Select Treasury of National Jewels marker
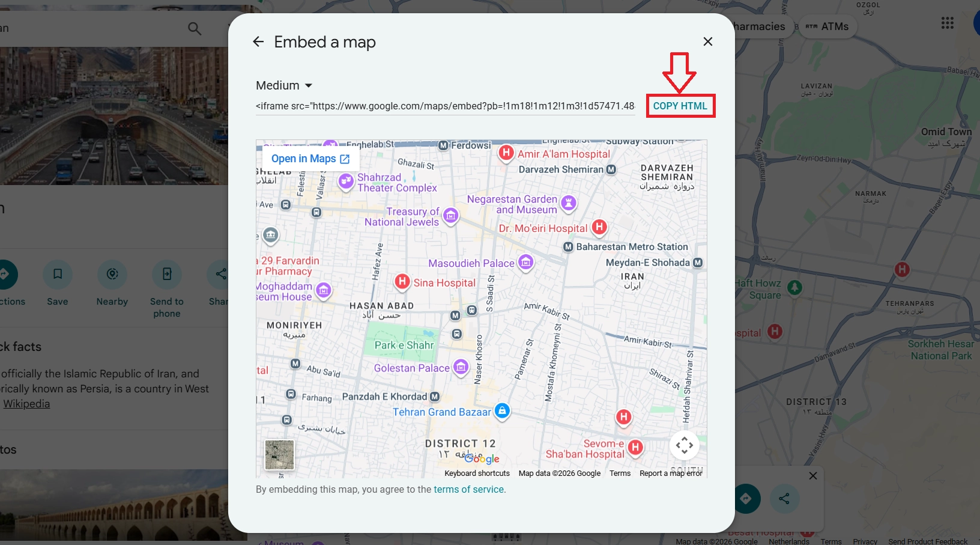 [x=451, y=216]
